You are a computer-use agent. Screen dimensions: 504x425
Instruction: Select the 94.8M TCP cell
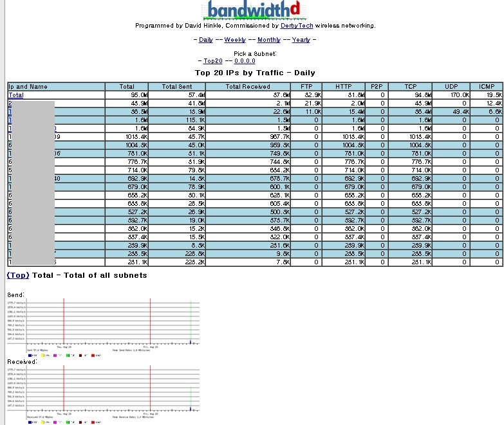(410, 95)
